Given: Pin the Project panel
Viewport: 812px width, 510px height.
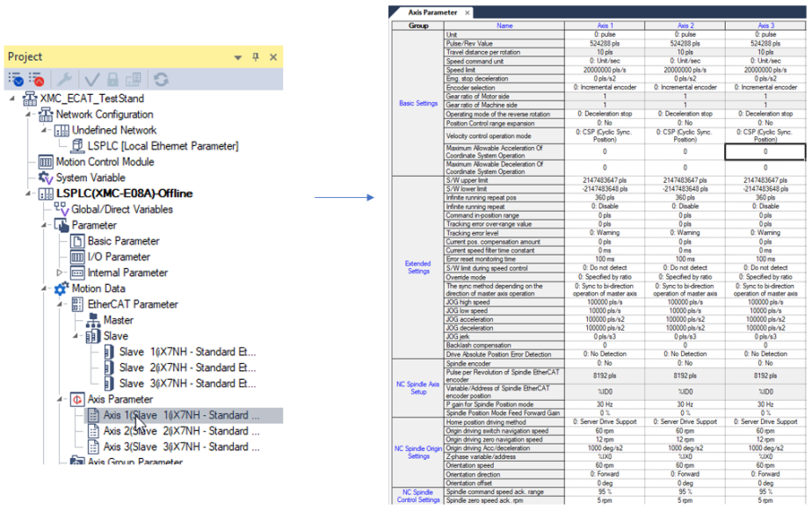Looking at the screenshot, I should pos(257,57).
